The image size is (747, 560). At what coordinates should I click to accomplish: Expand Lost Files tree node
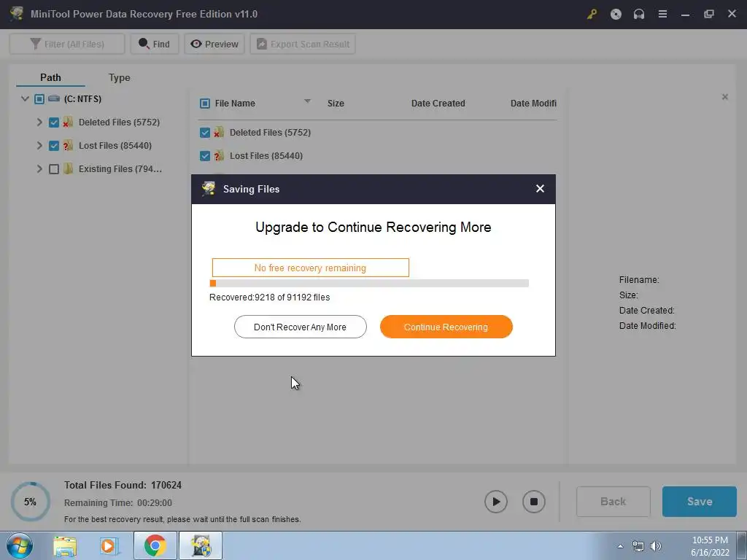[x=39, y=146]
